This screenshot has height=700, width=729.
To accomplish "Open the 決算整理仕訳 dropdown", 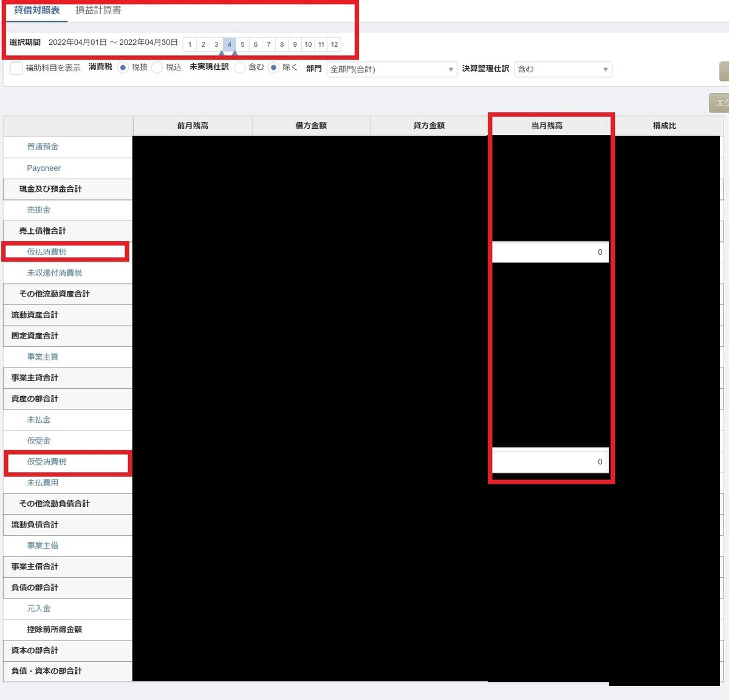I will pos(563,69).
